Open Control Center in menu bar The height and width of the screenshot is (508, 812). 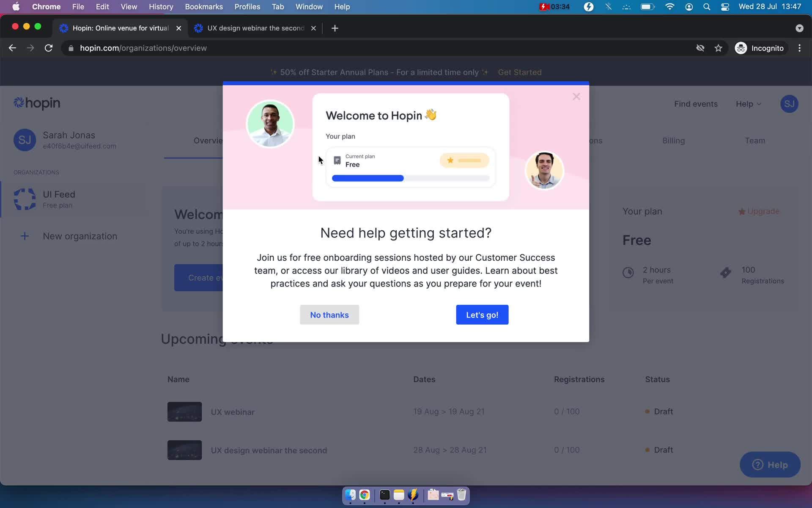725,7
